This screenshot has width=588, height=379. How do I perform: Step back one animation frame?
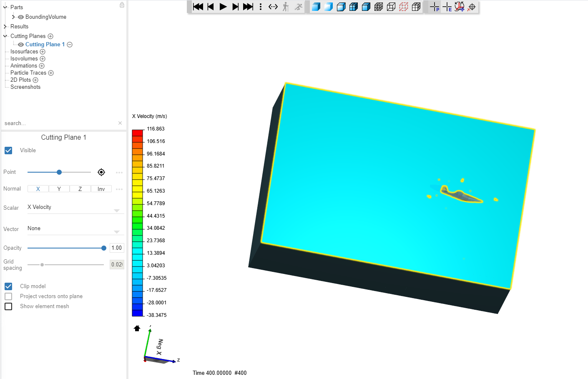[x=211, y=7]
